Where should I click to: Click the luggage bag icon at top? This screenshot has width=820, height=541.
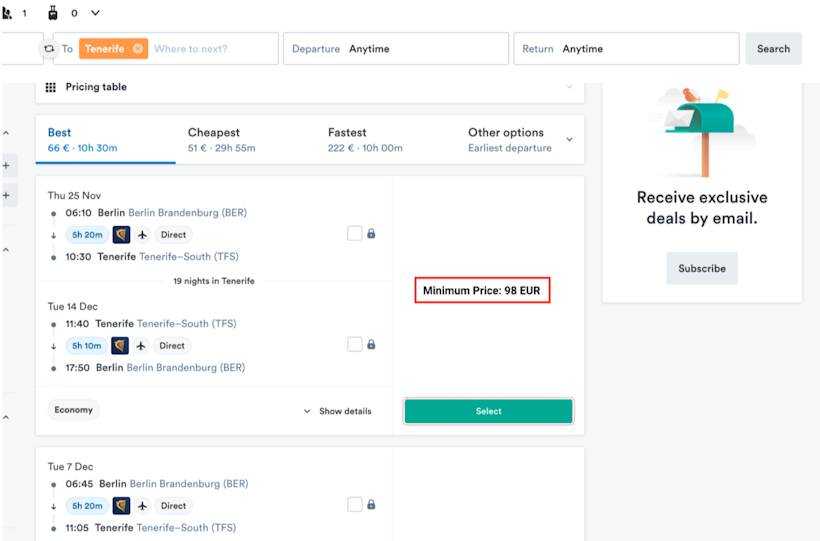(53, 13)
